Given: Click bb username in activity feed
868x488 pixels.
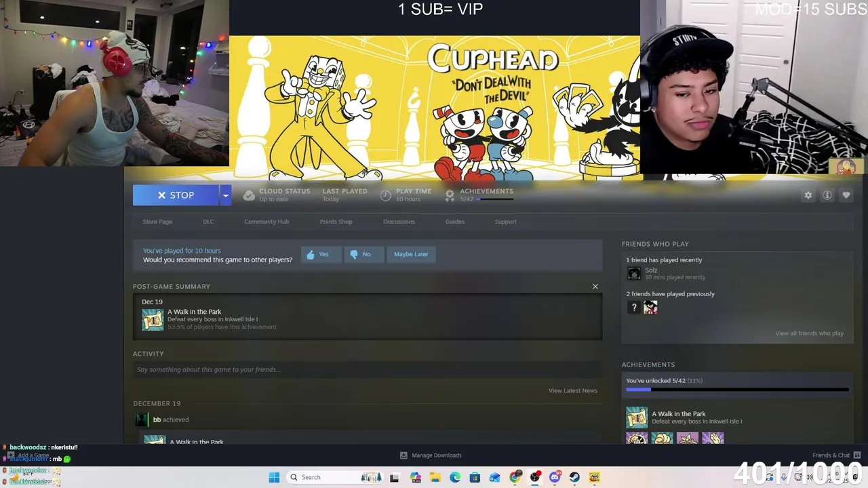Looking at the screenshot, I should point(157,420).
